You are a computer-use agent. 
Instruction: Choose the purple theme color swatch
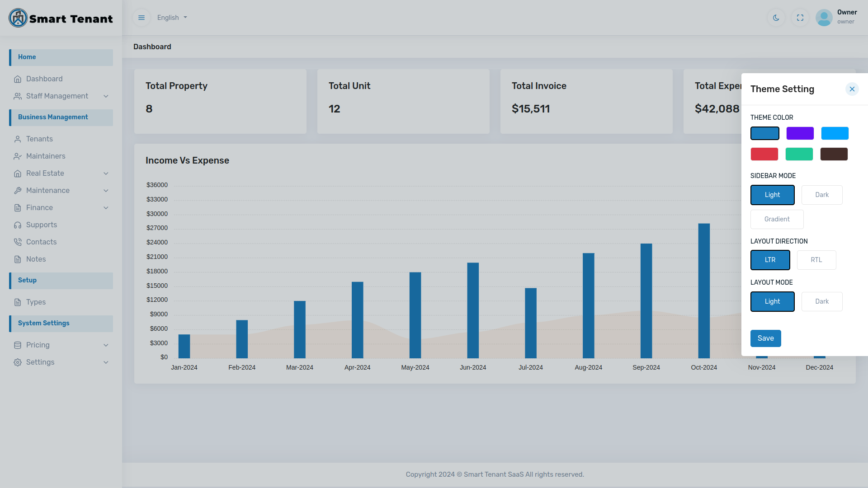point(800,133)
